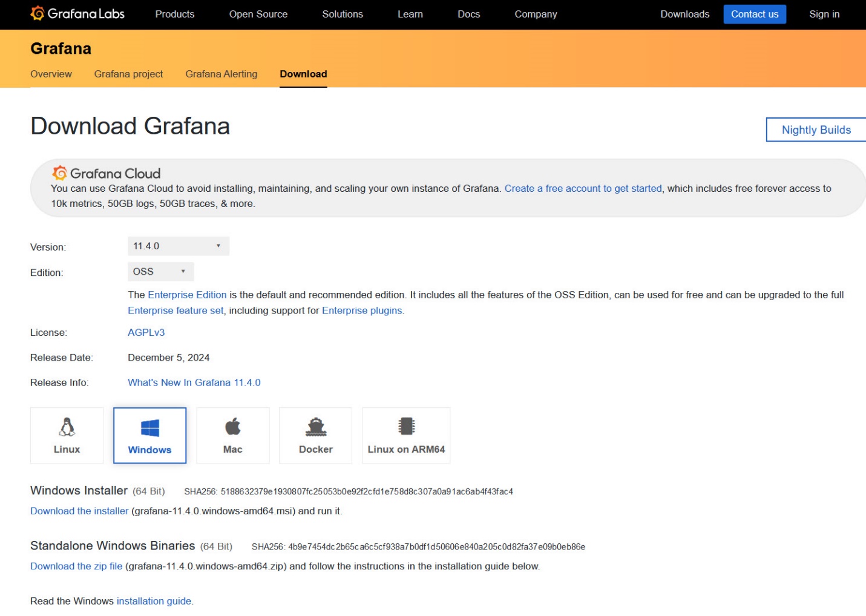
Task: Open the Edition dropdown
Action: [x=160, y=271]
